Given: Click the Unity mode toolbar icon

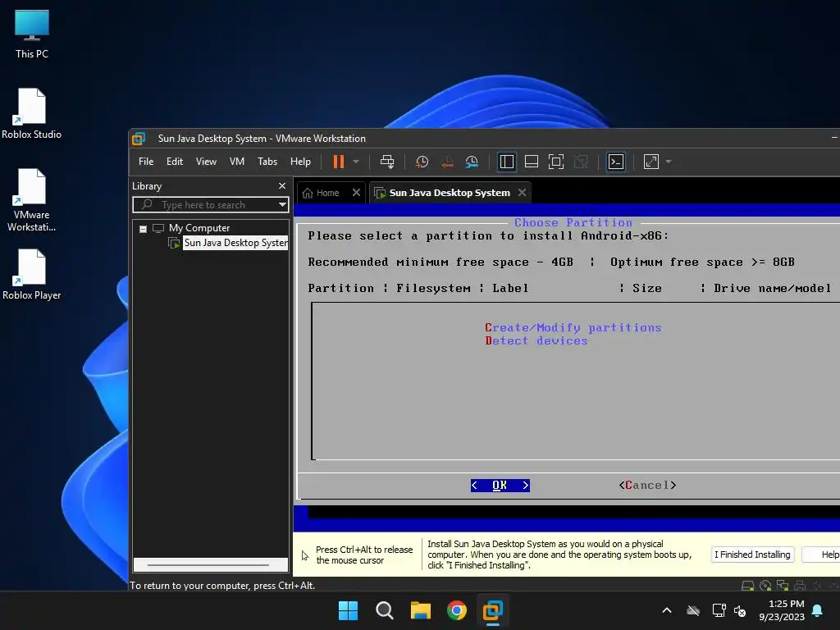Looking at the screenshot, I should tap(581, 162).
